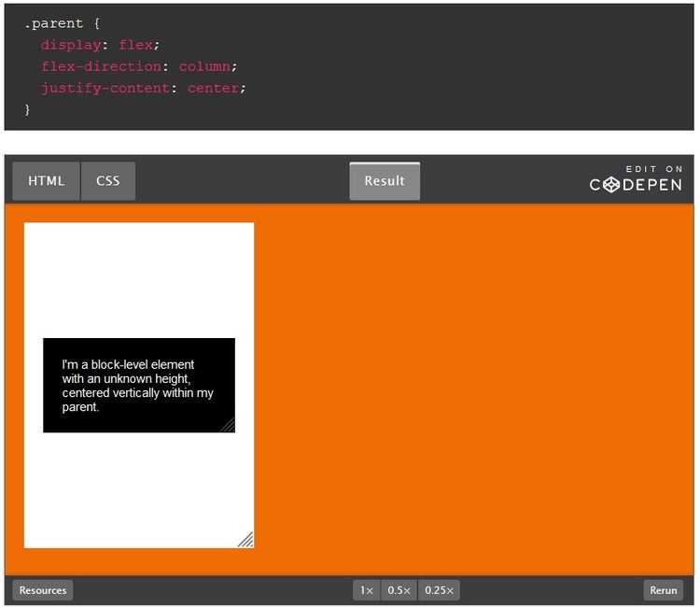700x608 pixels.
Task: Click the .parent selector in code
Action: pos(54,23)
